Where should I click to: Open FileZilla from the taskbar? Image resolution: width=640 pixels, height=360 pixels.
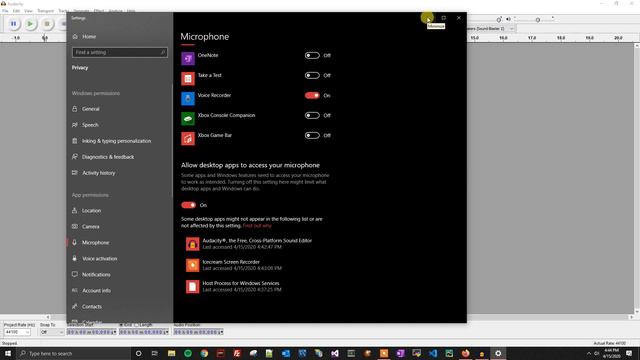coord(237,353)
